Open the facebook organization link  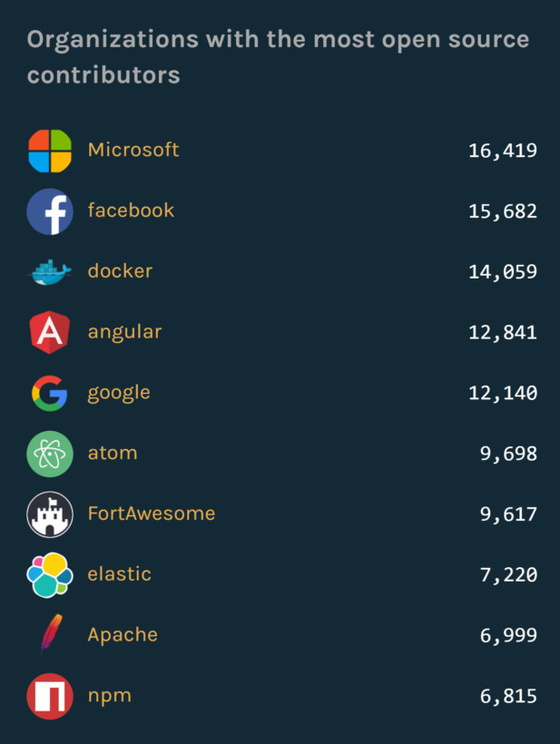coord(131,210)
